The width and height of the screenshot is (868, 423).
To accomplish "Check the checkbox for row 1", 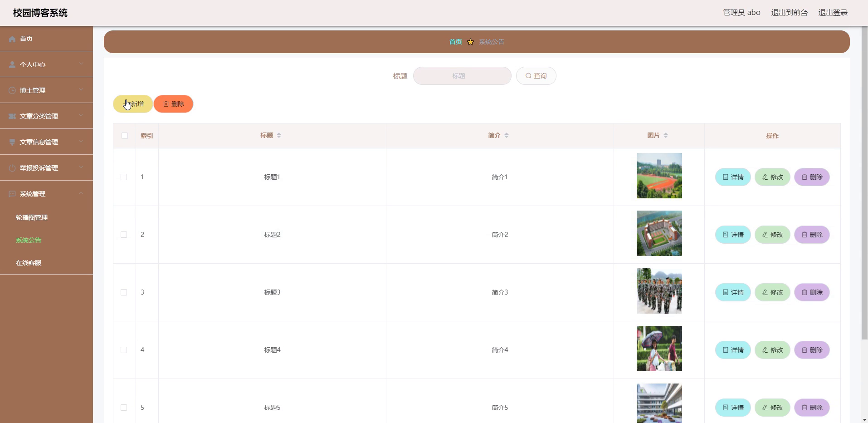I will (x=124, y=177).
